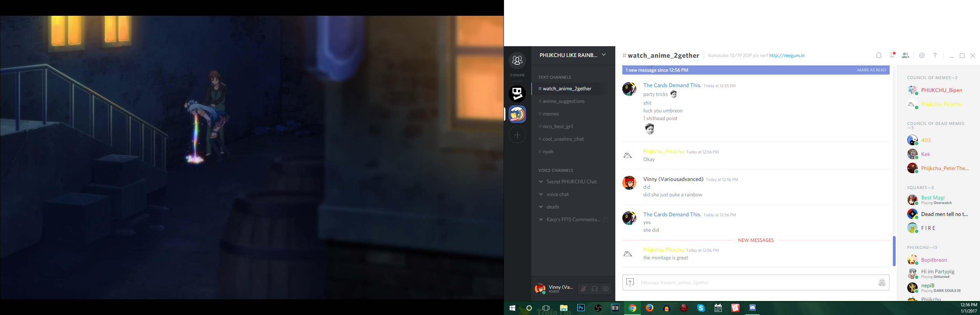The height and width of the screenshot is (315, 980).
Task: Switch to Google Chrome on taskbar
Action: [632, 308]
